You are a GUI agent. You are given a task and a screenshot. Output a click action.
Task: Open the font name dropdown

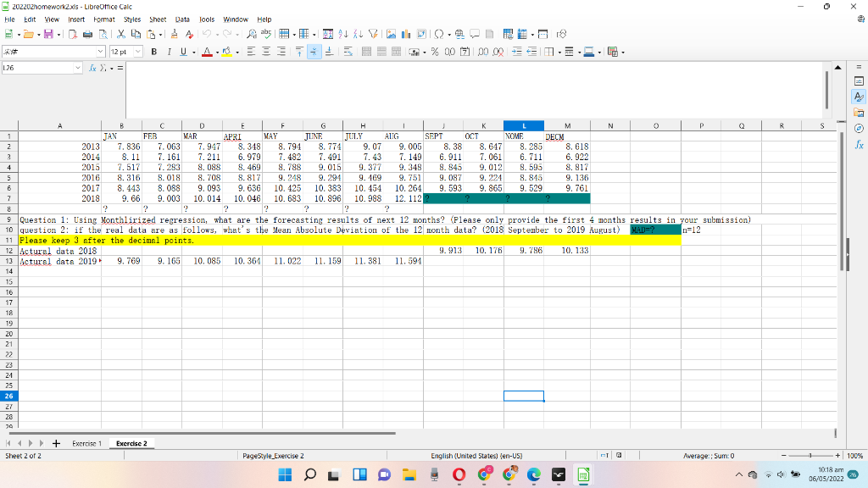pos(102,49)
